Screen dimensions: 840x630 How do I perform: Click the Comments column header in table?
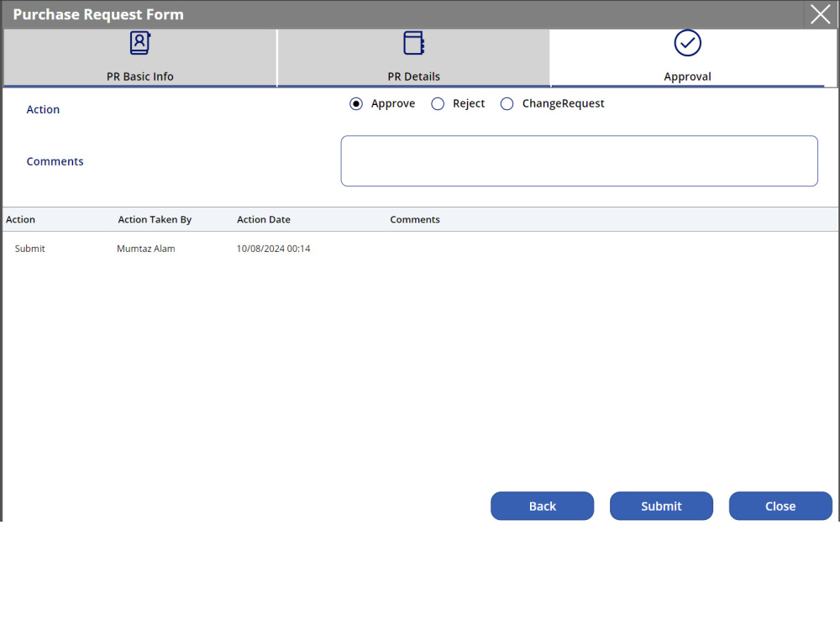[x=415, y=219]
